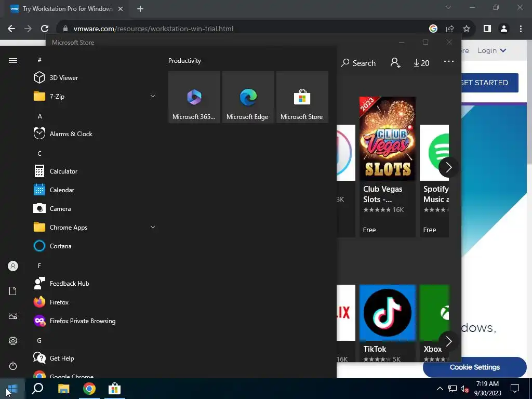This screenshot has height=399, width=532.
Task: Jump to the G letter header
Action: point(39,340)
